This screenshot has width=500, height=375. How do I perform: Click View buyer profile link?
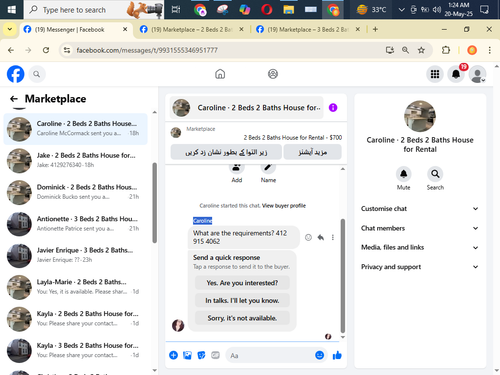284,206
